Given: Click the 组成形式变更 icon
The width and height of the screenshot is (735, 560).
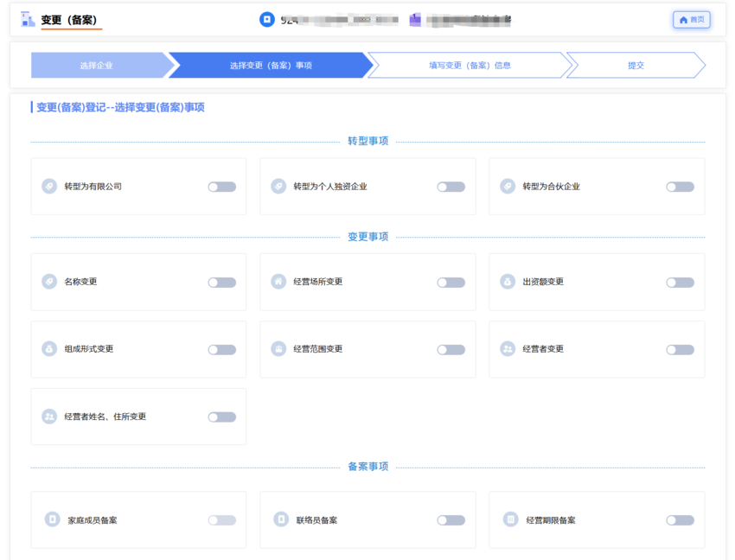Looking at the screenshot, I should click(x=49, y=349).
